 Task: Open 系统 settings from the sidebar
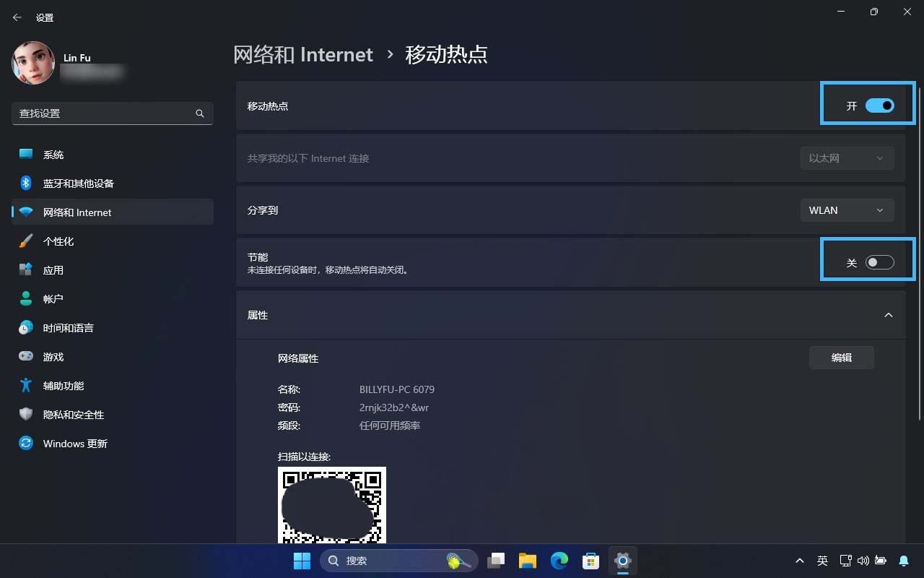tap(53, 154)
